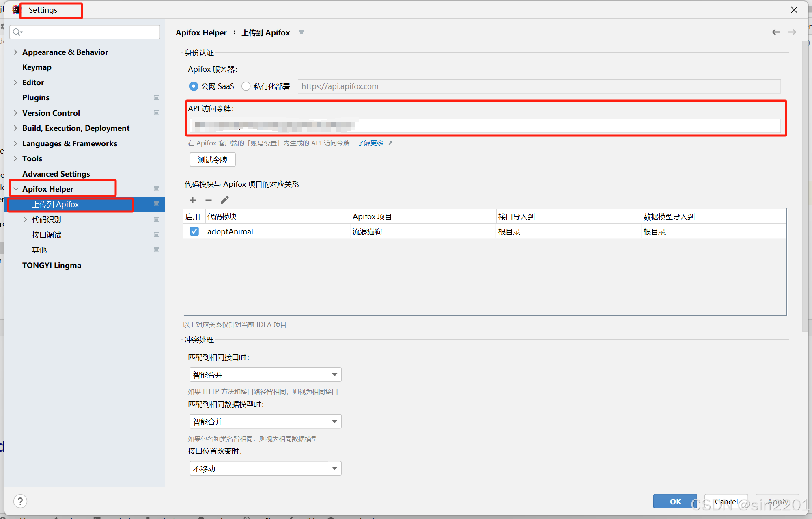Click the edit mapping pencil icon
The width and height of the screenshot is (812, 519).
coord(224,200)
